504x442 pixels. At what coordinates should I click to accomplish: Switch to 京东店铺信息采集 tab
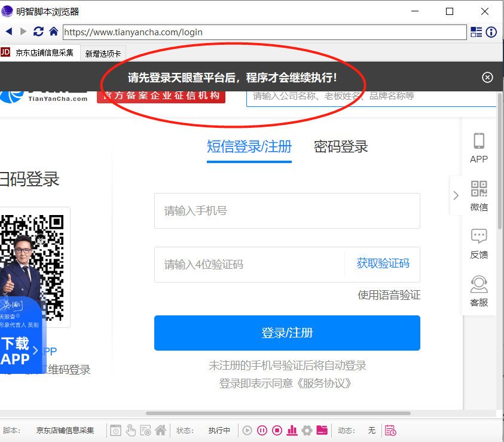coord(40,53)
